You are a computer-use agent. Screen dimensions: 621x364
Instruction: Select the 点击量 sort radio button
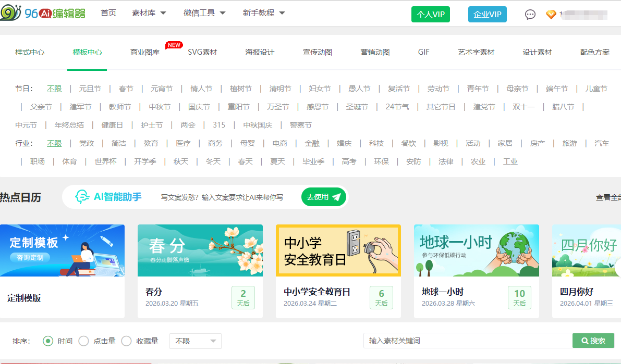(83, 341)
